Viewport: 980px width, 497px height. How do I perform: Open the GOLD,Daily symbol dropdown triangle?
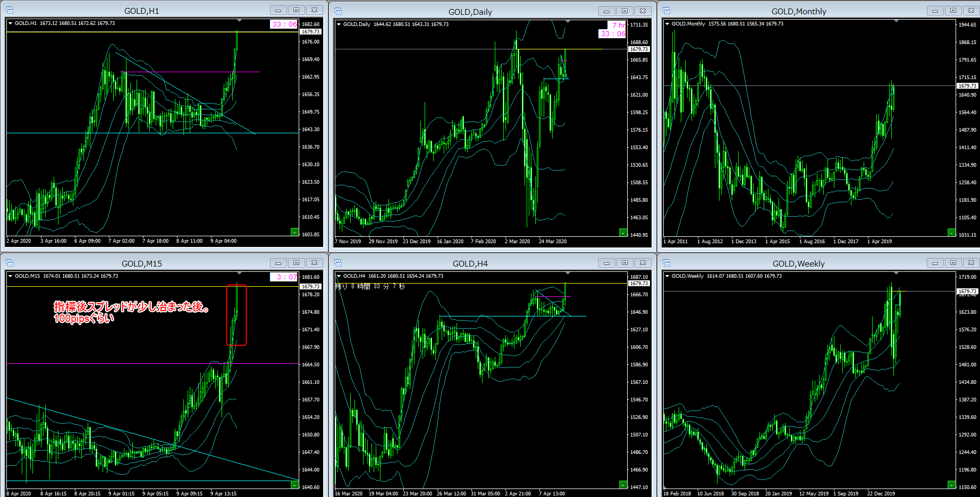point(339,24)
